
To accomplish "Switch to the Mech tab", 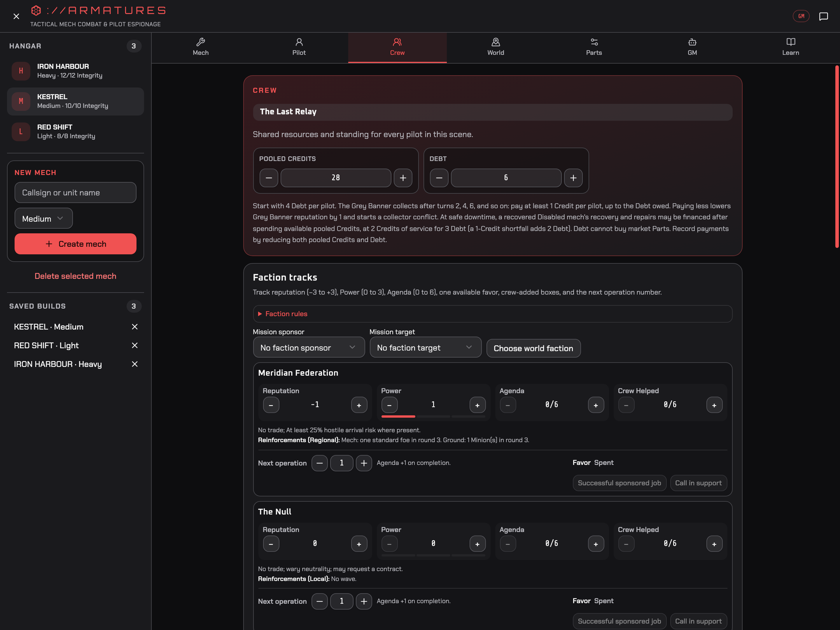I will [200, 48].
